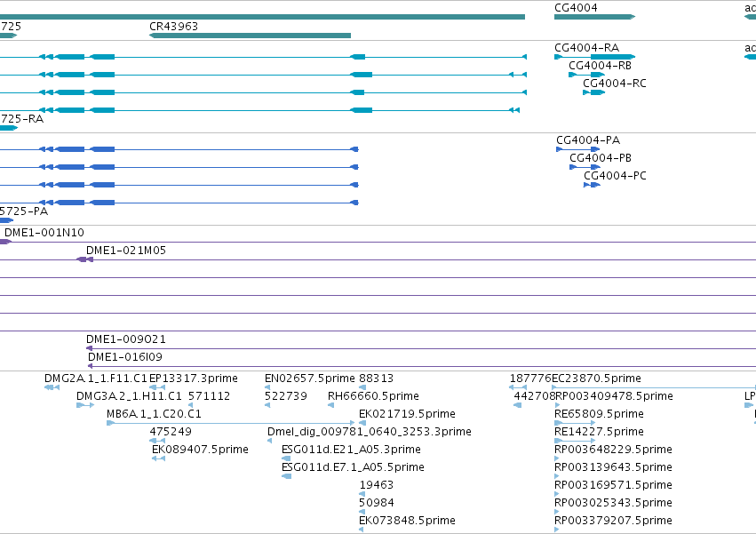This screenshot has width=756, height=534.
Task: Open the CG4004-RA transcript label
Action: (587, 48)
